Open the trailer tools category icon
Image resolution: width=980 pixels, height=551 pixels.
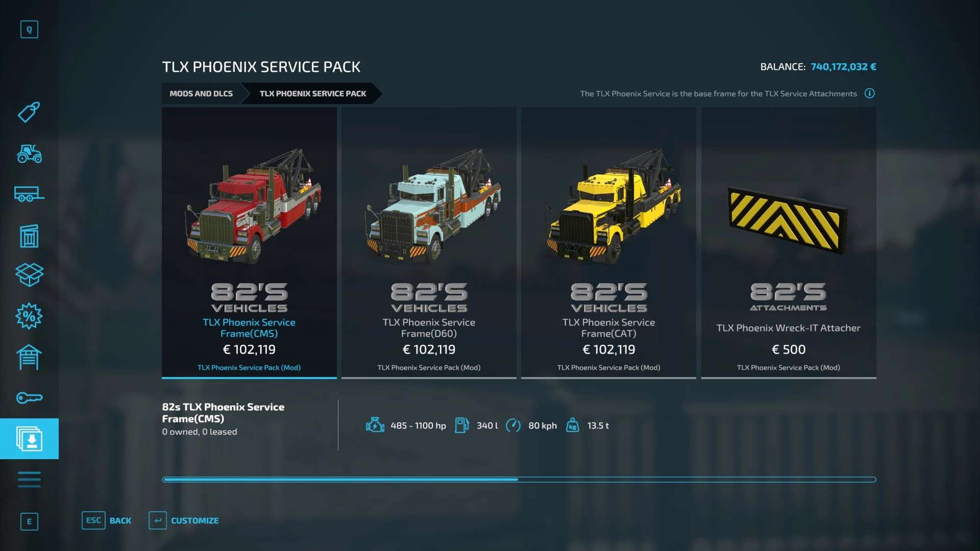29,194
